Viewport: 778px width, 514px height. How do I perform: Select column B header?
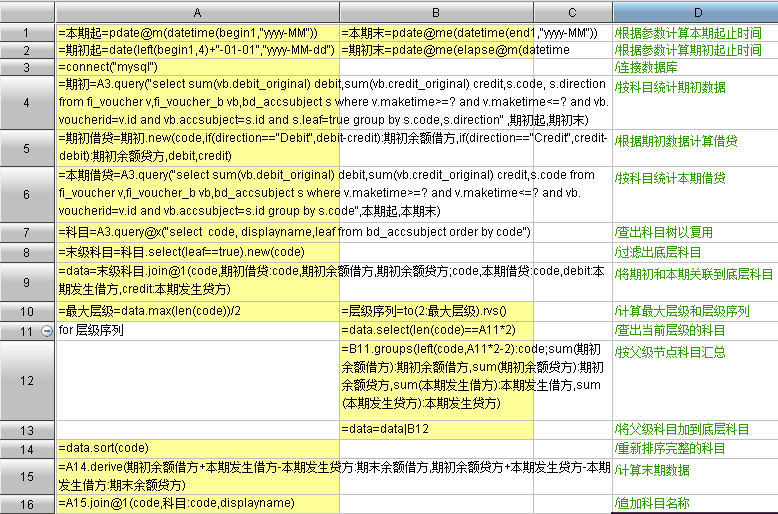(436, 12)
